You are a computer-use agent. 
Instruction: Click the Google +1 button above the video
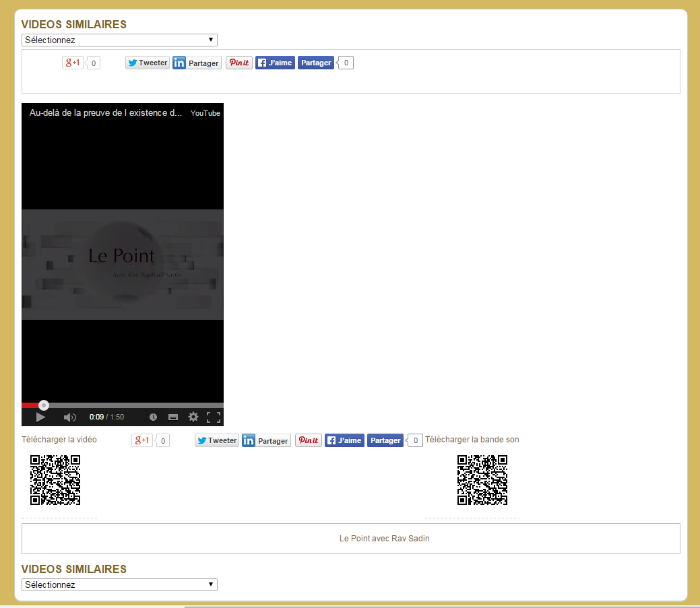[x=72, y=63]
